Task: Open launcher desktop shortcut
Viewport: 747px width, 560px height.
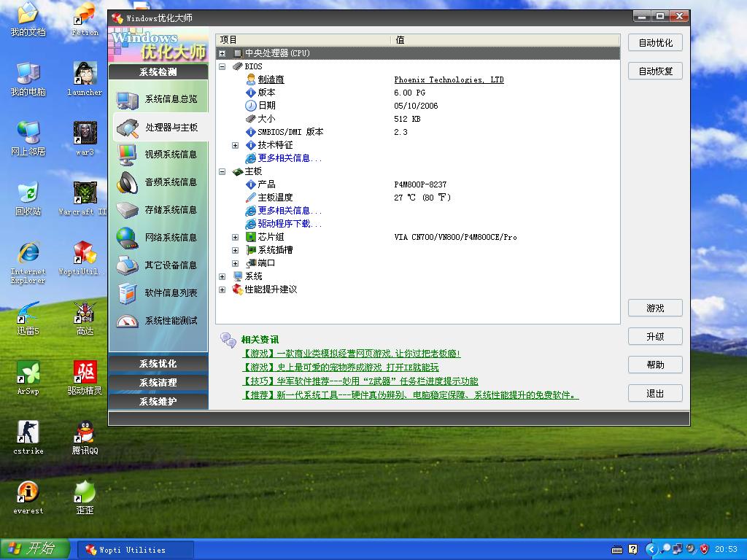Action: [x=85, y=79]
